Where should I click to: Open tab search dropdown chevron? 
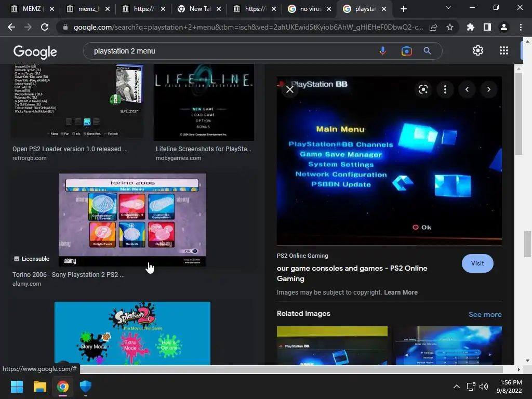[448, 7]
